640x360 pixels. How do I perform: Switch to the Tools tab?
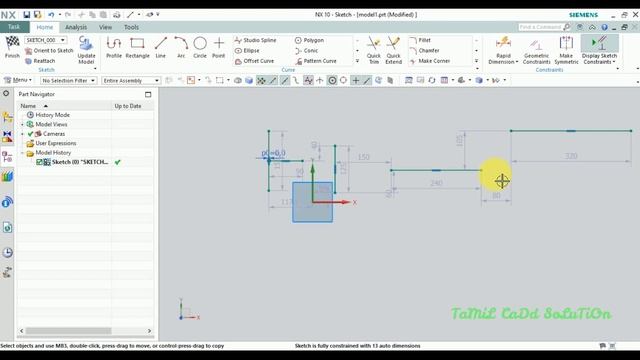[x=131, y=27]
